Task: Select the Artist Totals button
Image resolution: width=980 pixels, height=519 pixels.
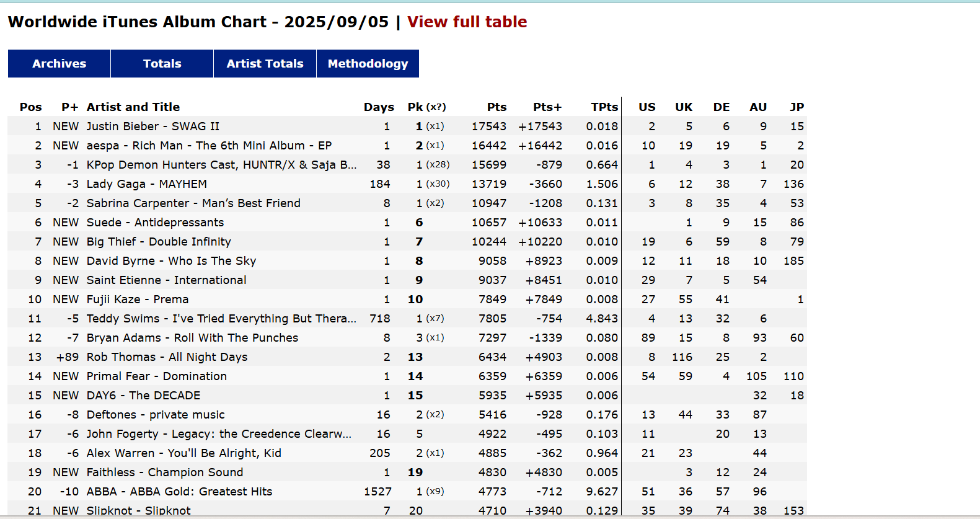Action: point(265,64)
